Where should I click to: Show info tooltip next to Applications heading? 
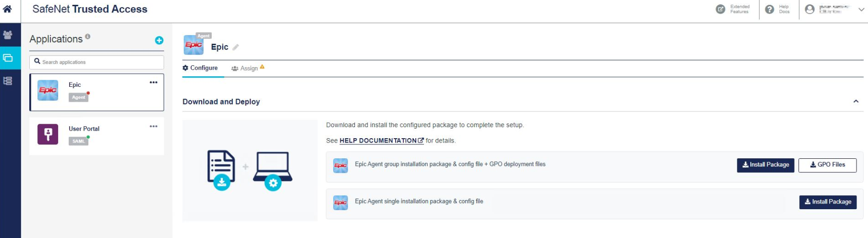pos(88,36)
